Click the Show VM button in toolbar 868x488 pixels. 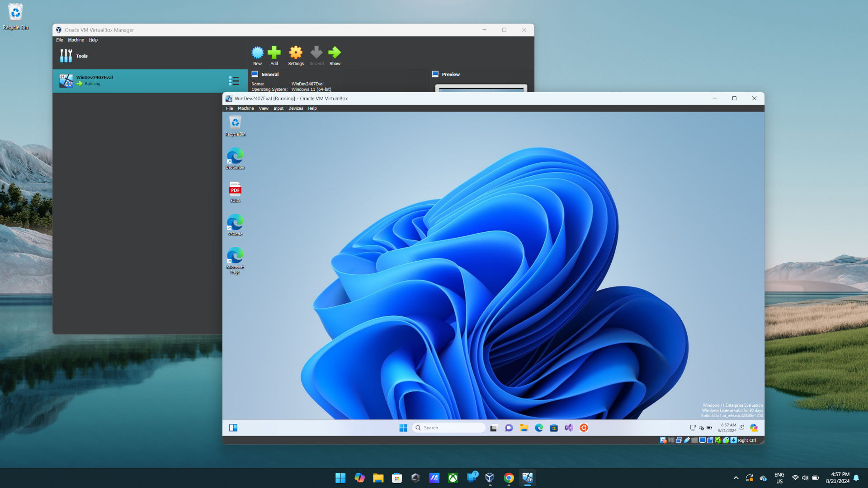[x=335, y=56]
